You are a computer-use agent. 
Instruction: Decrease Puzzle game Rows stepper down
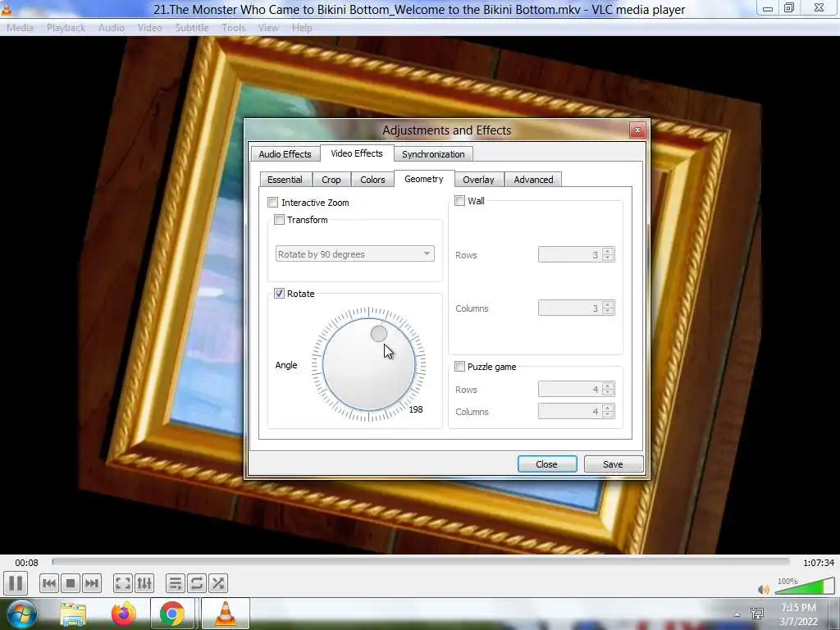(x=608, y=393)
